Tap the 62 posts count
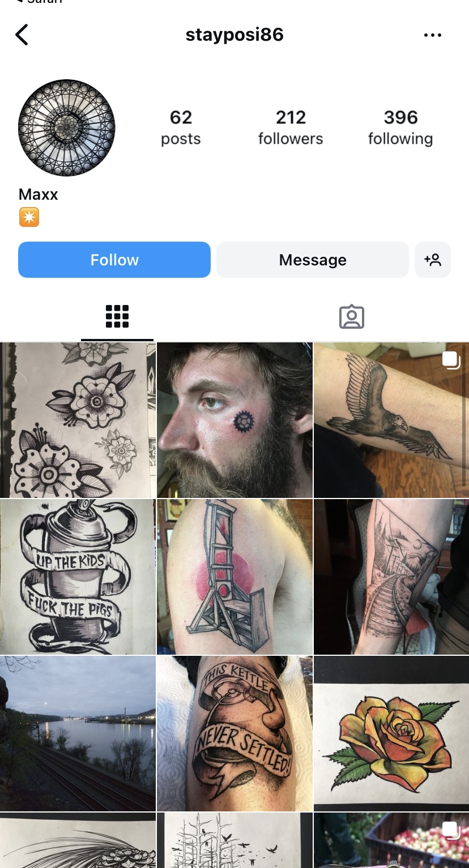This screenshot has width=469, height=868. pyautogui.click(x=181, y=127)
